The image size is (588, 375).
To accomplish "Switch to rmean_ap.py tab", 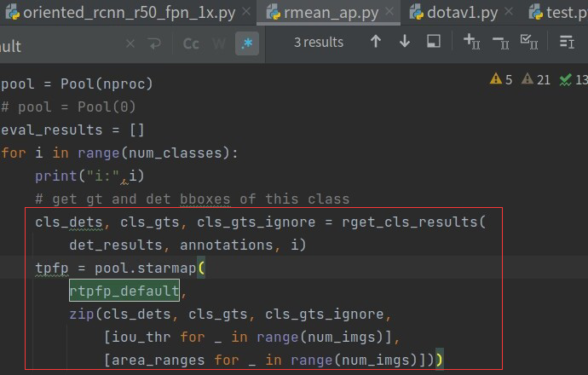I will pyautogui.click(x=328, y=13).
